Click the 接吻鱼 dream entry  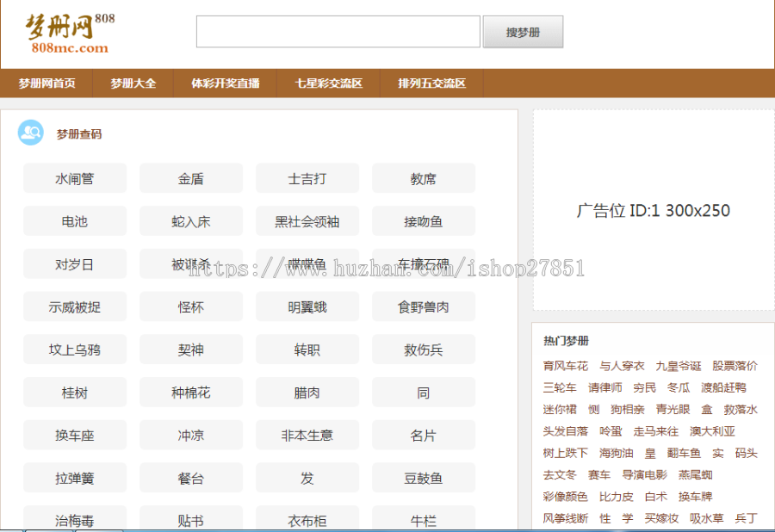423,220
